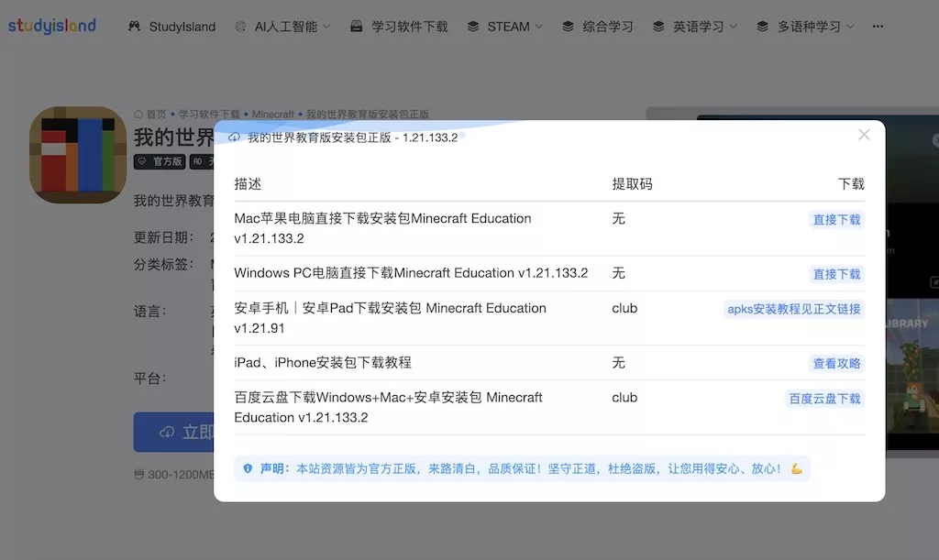Click 百度云盘下载 link
Viewport: 939px width, 560px height.
824,399
